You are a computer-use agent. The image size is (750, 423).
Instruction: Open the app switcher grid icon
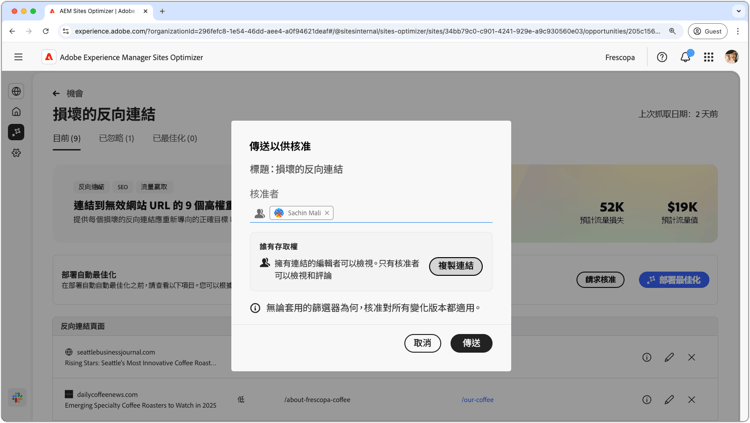point(709,57)
